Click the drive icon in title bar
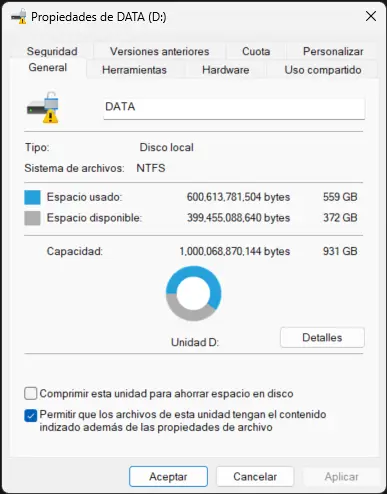Viewport: 387px width, 494px height. 19,16
